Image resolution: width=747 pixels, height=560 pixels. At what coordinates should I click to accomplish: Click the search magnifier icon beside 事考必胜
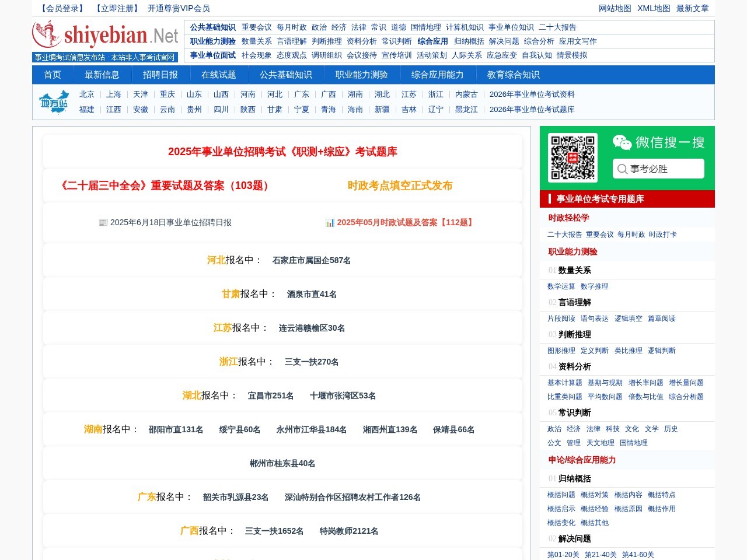622,169
